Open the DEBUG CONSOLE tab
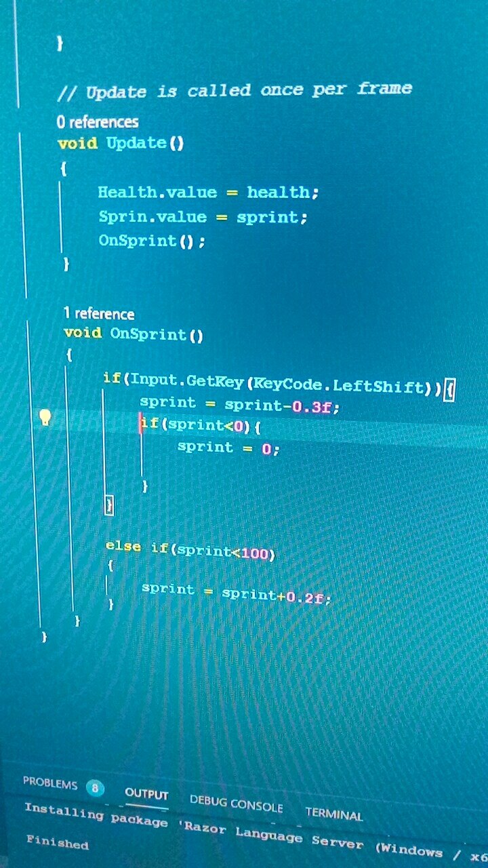This screenshot has width=488, height=868. click(236, 804)
